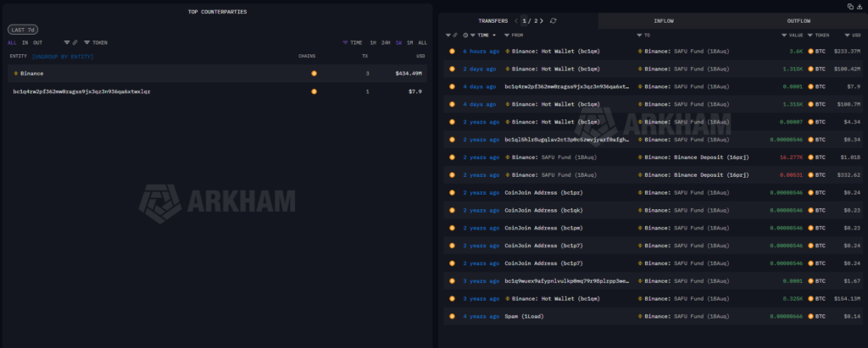Click BTC token icon in 6 hours ago row
The width and height of the screenshot is (868, 348).
click(x=811, y=51)
